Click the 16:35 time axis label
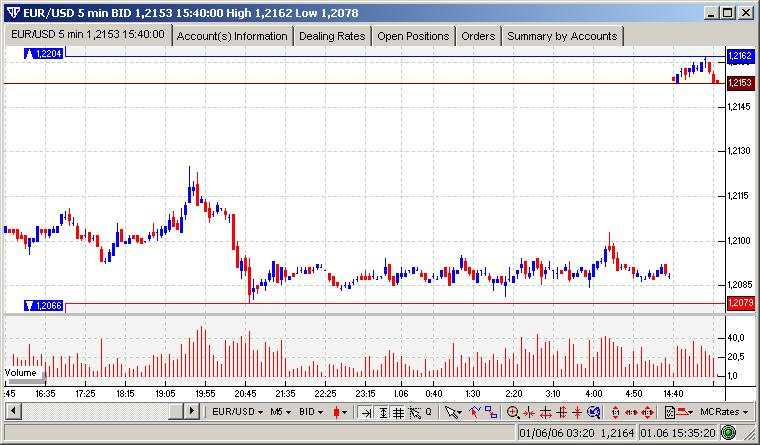This screenshot has height=445, width=760. 45,394
